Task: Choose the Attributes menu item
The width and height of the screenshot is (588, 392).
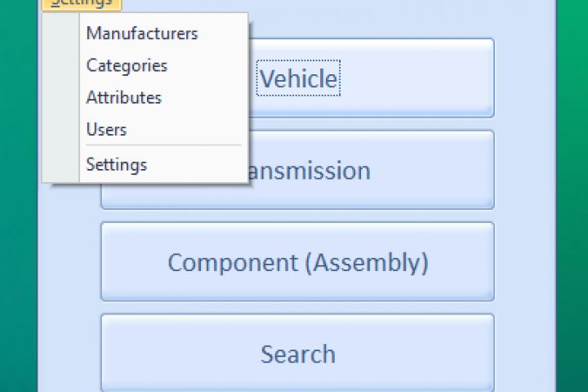Action: 124,97
